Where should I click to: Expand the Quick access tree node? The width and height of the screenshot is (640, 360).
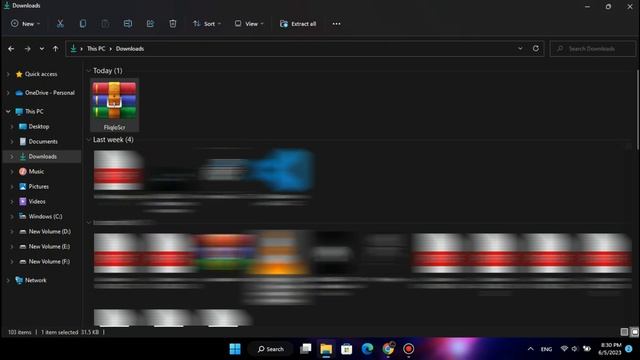(x=8, y=74)
